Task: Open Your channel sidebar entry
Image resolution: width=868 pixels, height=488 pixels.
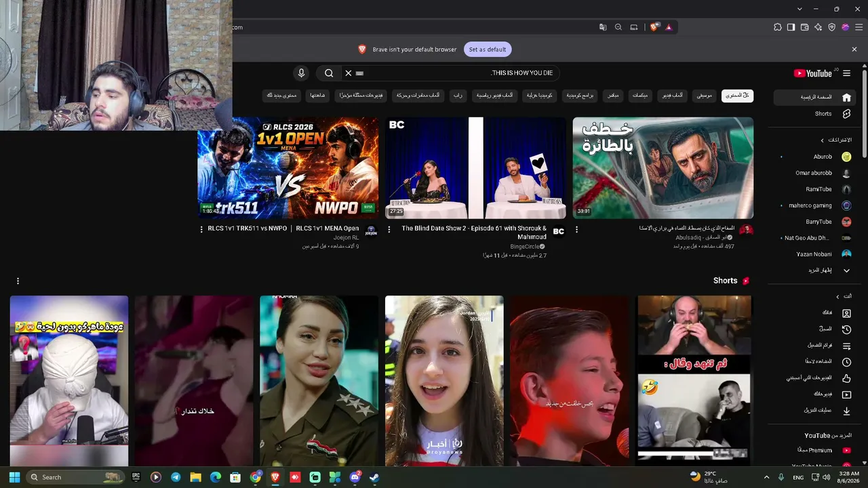Action: tap(815, 313)
